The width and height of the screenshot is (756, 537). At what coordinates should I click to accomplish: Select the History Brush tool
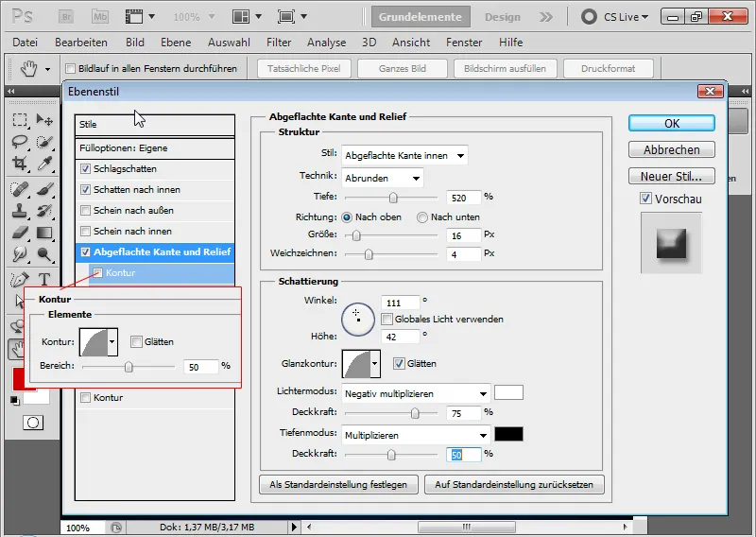[44, 211]
